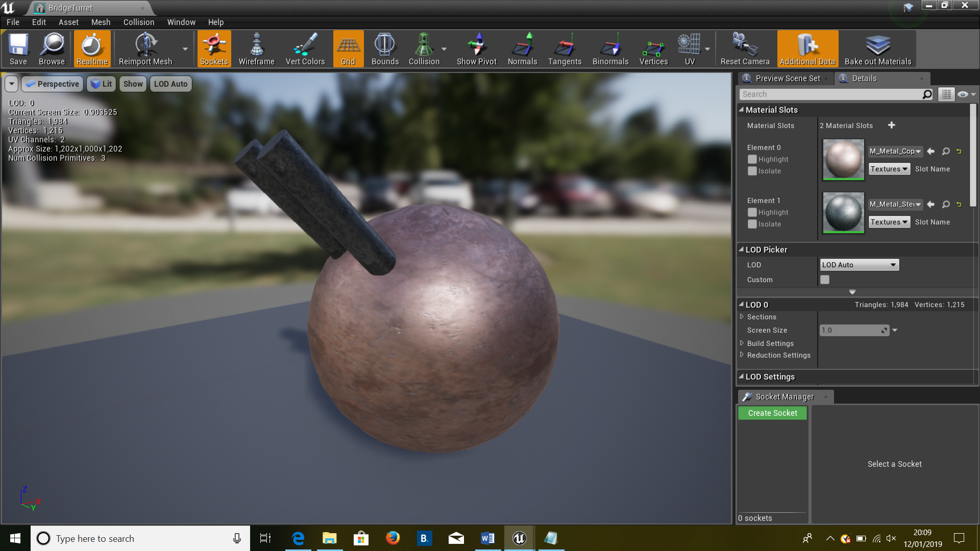Open M_Metal_Cop material dropdown

coord(895,151)
